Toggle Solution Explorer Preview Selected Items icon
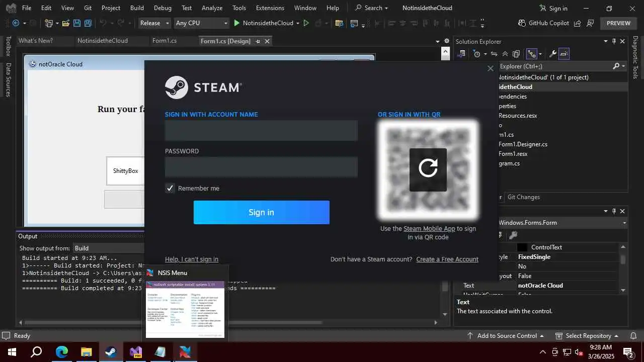Screen dimensions: 644x362 (x=564, y=54)
